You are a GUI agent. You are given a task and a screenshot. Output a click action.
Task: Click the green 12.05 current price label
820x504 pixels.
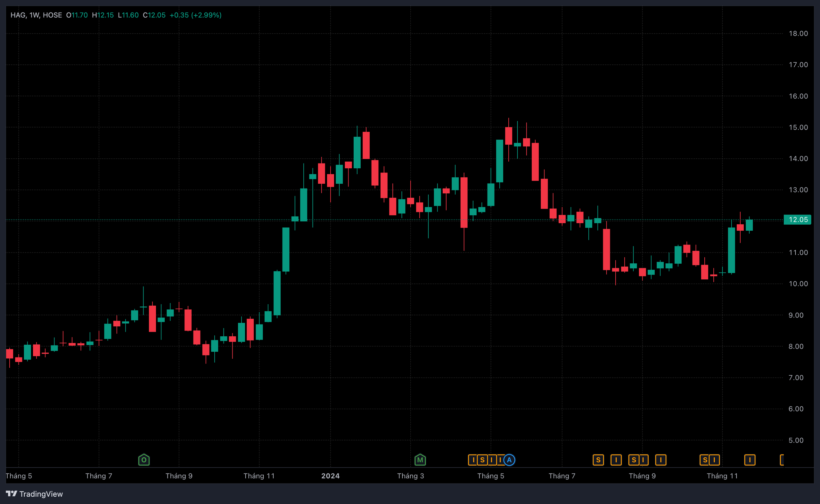pos(797,220)
